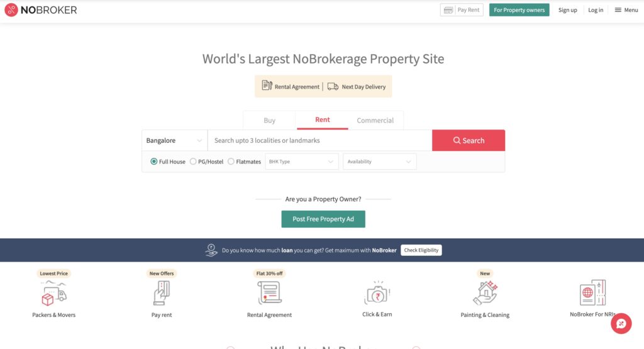Viewport: 644px width, 349px height.
Task: Select the Full House radio option
Action: tap(154, 162)
